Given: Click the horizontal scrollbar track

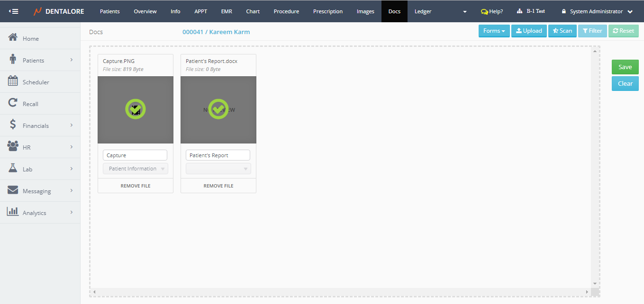Looking at the screenshot, I should tap(340, 292).
